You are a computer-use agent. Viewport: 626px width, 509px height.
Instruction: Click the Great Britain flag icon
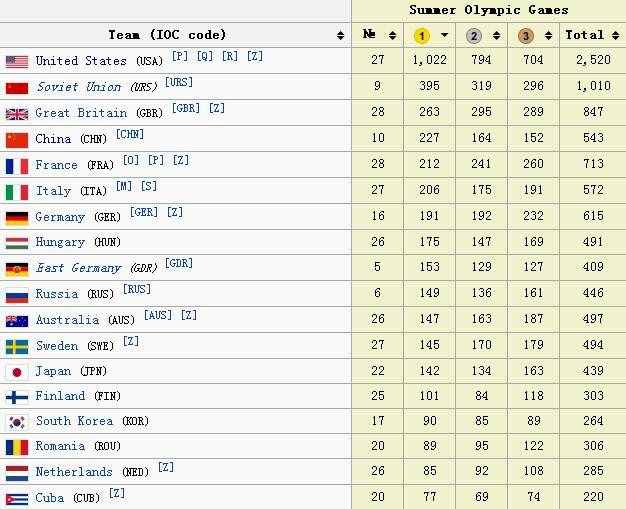(x=17, y=114)
